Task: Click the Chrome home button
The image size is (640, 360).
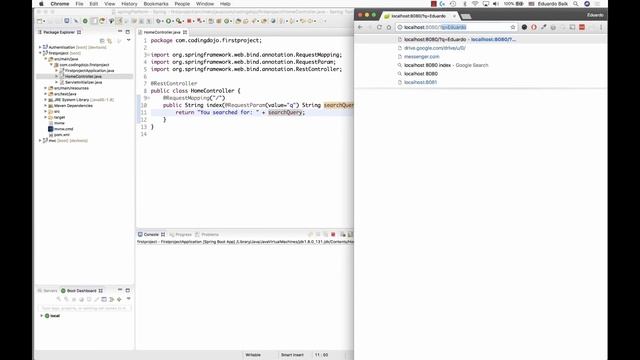Action: click(x=389, y=27)
